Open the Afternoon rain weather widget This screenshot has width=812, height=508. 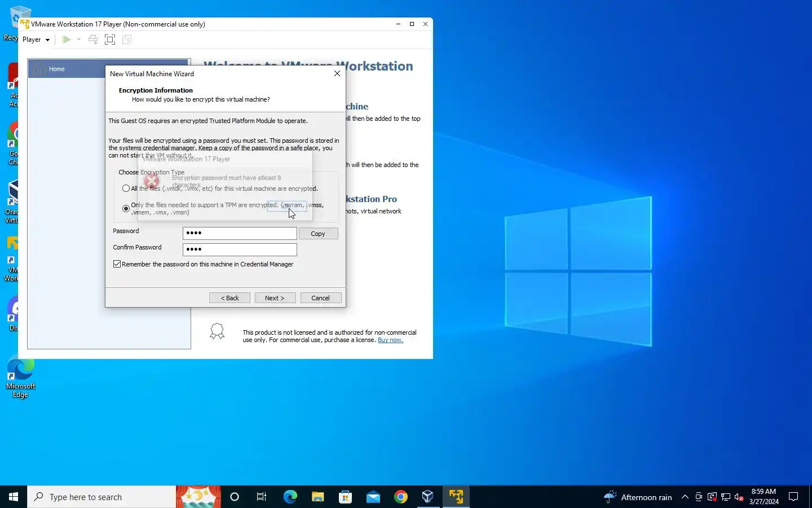(638, 497)
